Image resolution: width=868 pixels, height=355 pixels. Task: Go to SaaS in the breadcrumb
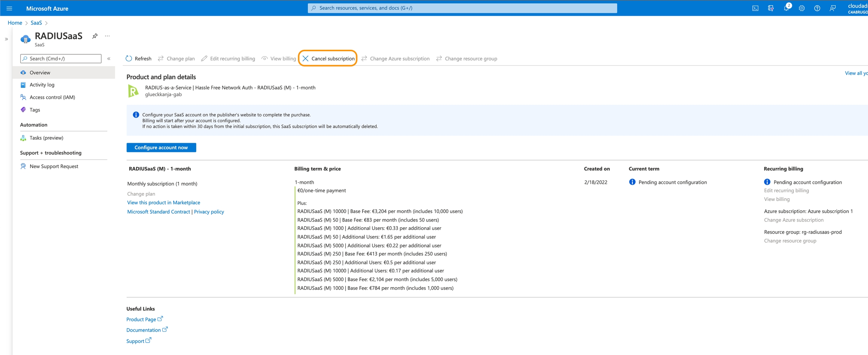pos(36,23)
